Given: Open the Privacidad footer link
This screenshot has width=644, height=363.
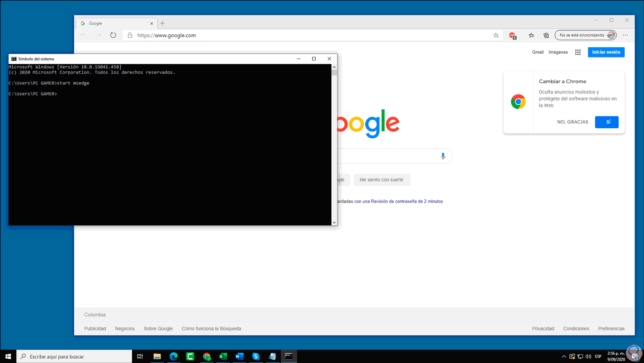Looking at the screenshot, I should pyautogui.click(x=543, y=329).
